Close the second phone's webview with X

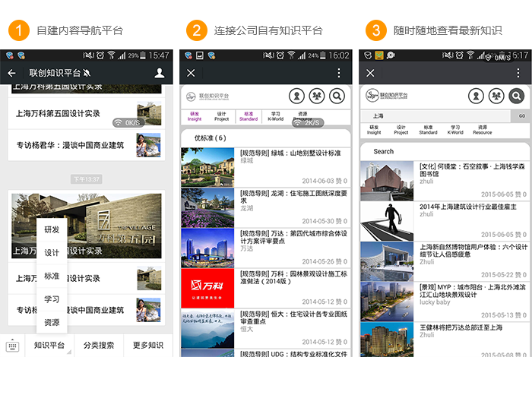point(191,73)
